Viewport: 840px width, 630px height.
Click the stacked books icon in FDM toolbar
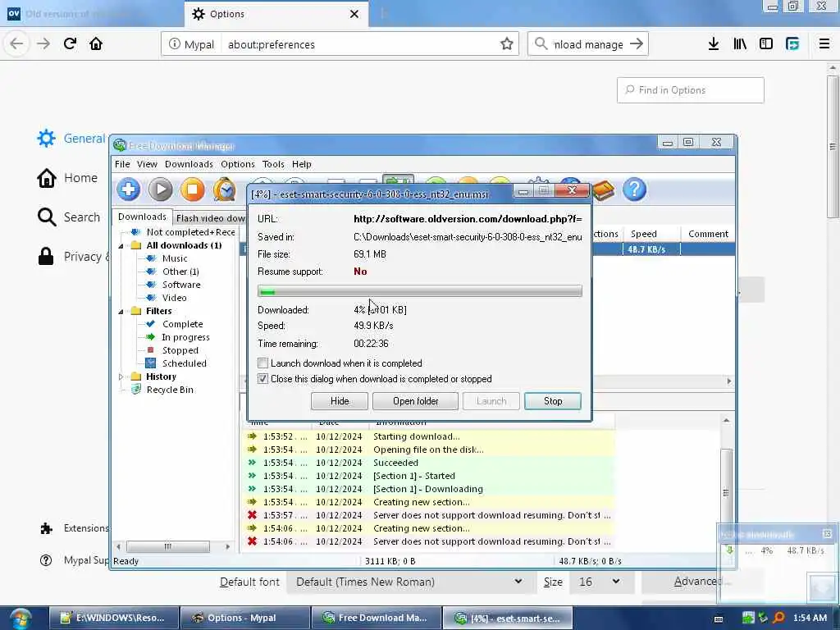[x=604, y=190]
